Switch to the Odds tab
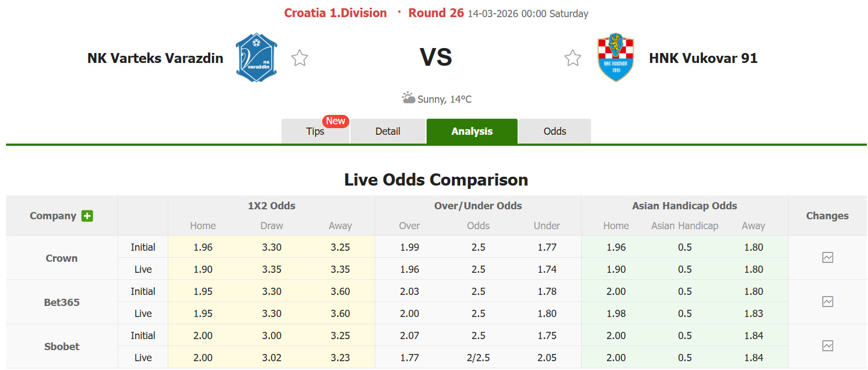Image resolution: width=868 pixels, height=370 pixels. click(554, 131)
